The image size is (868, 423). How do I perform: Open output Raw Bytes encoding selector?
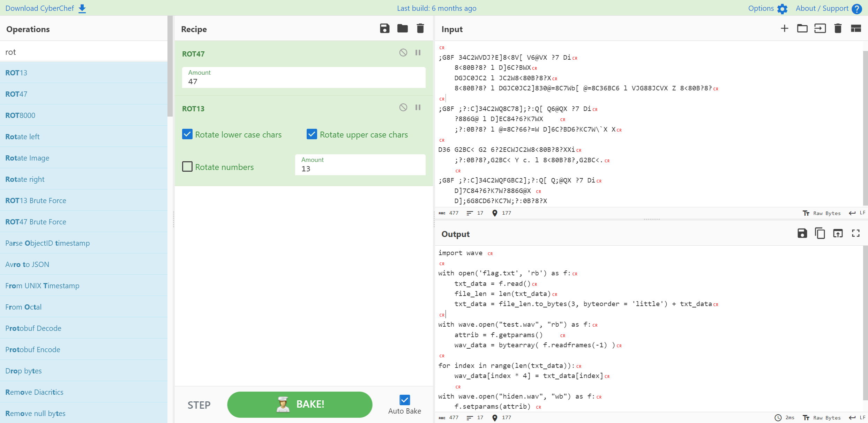(822, 418)
